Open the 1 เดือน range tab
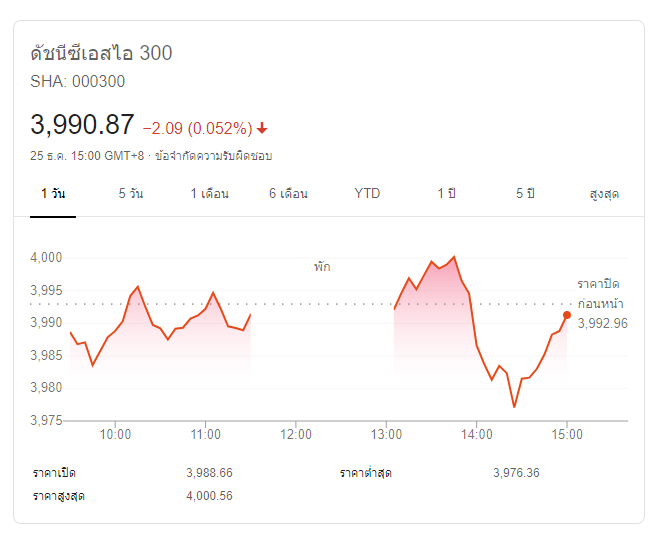The height and width of the screenshot is (535, 658). 209,193
